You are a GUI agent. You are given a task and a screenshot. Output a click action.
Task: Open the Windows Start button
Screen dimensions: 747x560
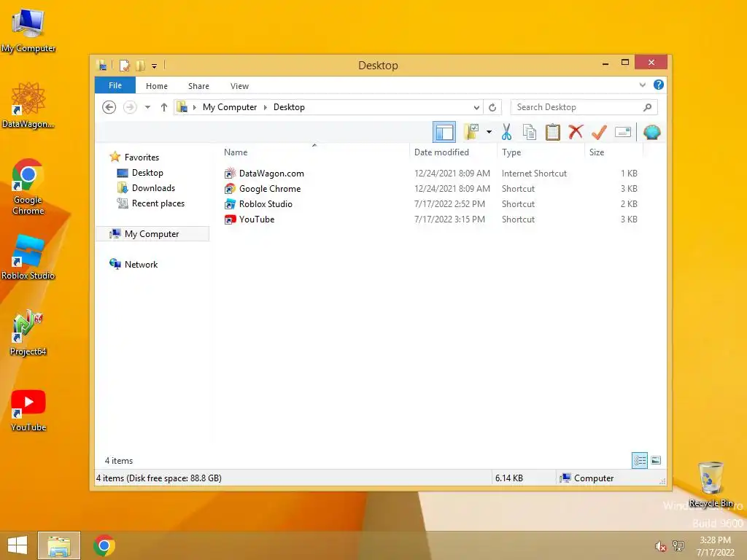[x=18, y=545]
